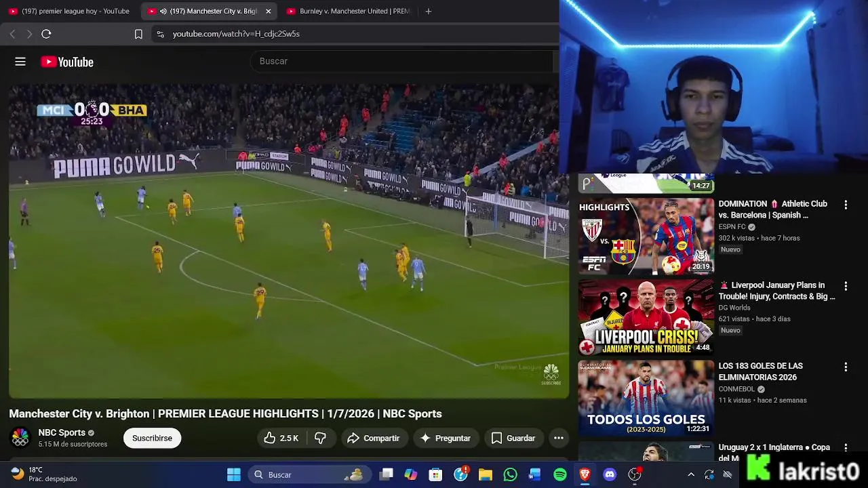Open OBS Studio from the taskbar
This screenshot has width=868, height=488.
pos(635,474)
